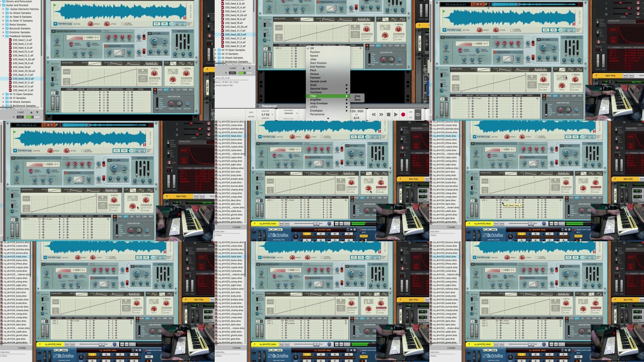Feedback Samples view: select LFO 2 wave icon
Viewport: 644px width, 362px height.
182,63
